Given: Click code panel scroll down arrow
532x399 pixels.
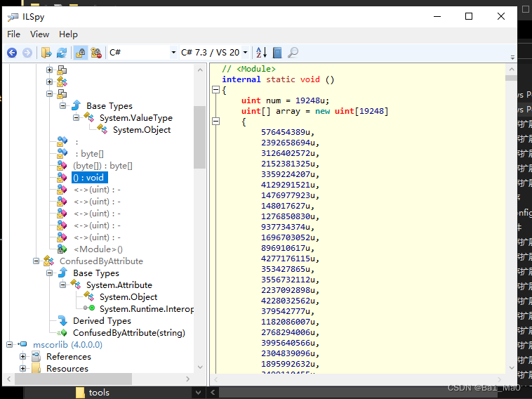Looking at the screenshot, I should 512,368.
